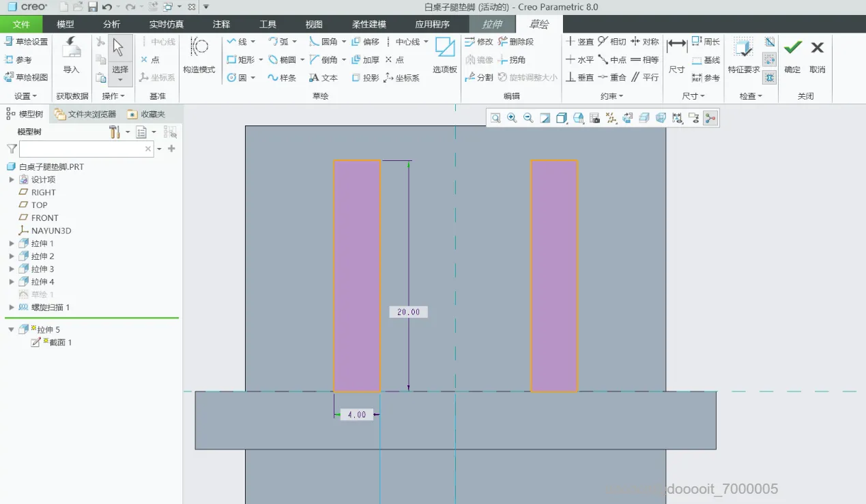The width and height of the screenshot is (866, 504).
Task: Click the 删除段 delete segment tool
Action: click(x=516, y=42)
